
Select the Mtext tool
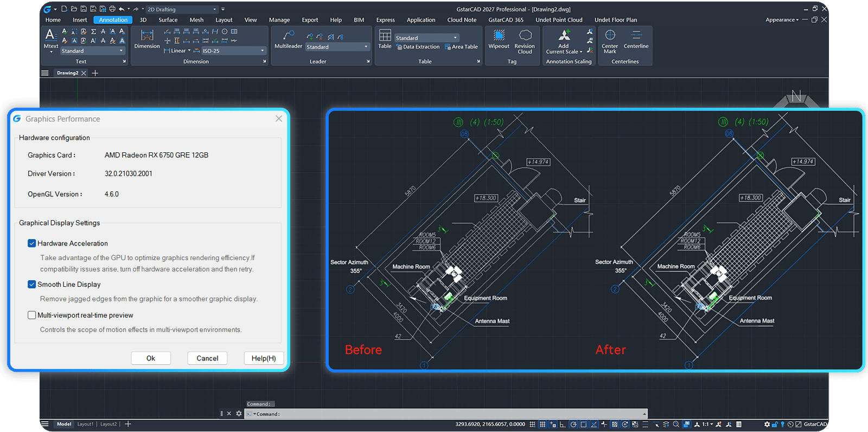50,40
